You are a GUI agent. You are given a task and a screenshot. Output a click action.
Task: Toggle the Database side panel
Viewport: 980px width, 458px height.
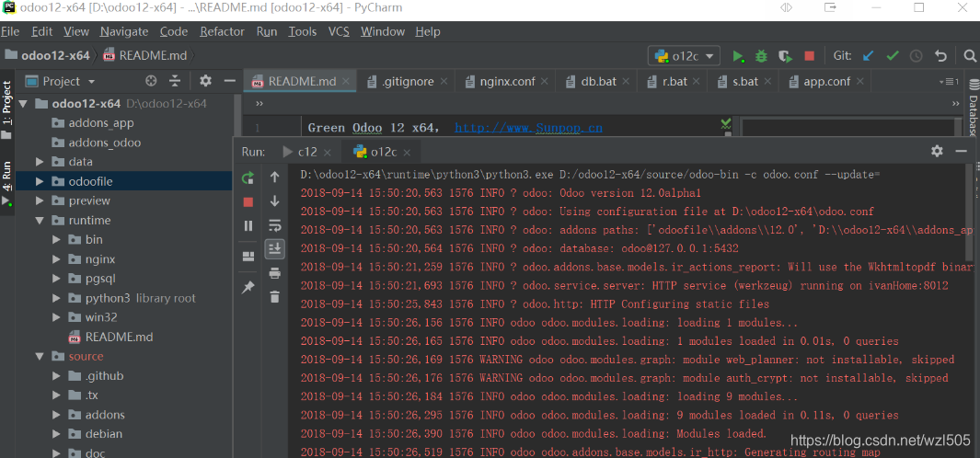pyautogui.click(x=974, y=108)
